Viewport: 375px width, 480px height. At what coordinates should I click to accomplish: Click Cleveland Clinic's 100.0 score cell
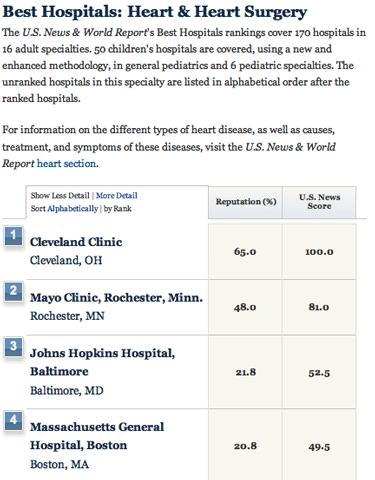click(x=319, y=252)
